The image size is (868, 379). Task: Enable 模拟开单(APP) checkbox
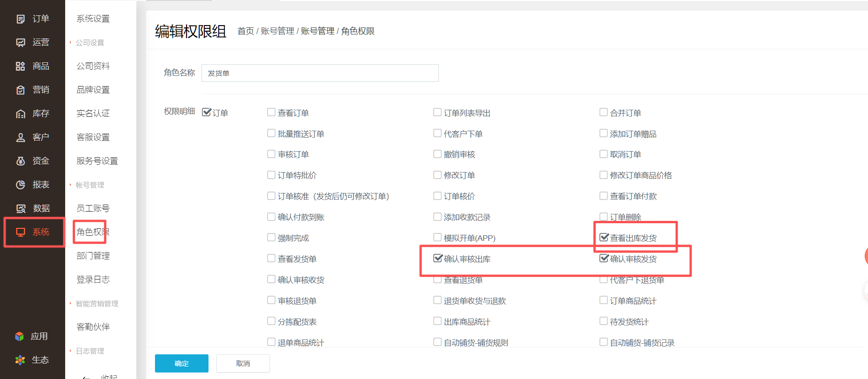tap(437, 237)
